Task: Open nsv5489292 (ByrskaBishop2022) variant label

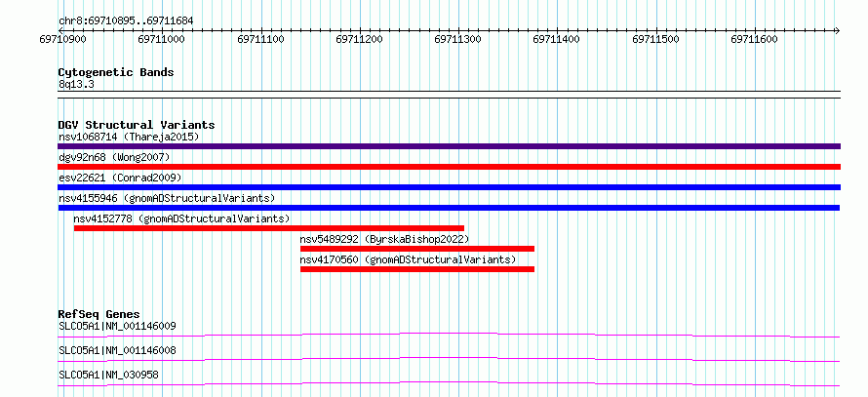Action: [384, 239]
